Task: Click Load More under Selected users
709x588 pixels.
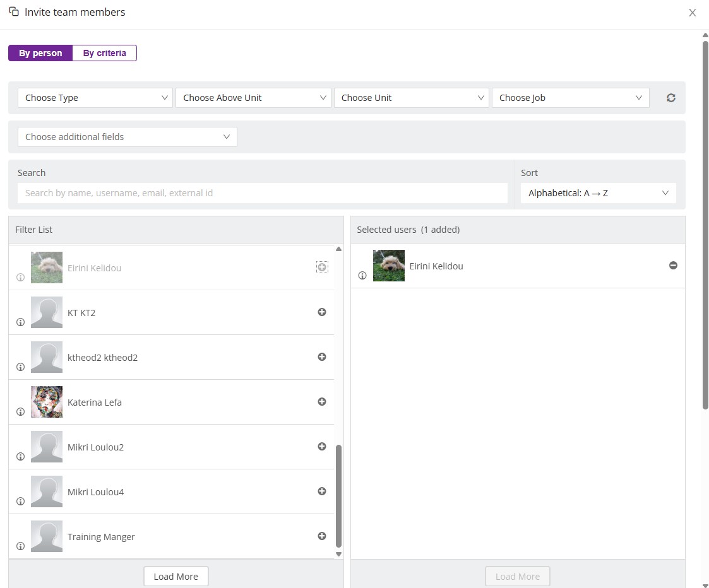Action: click(518, 576)
